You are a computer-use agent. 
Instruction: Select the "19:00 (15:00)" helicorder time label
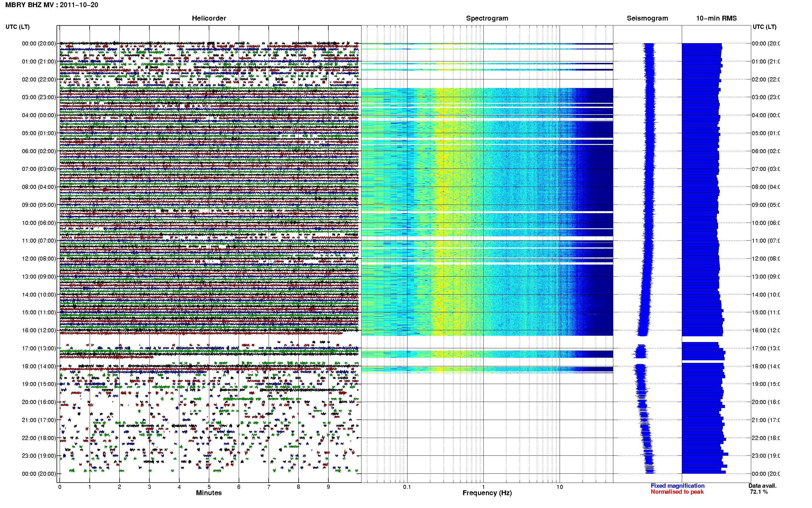(x=39, y=384)
